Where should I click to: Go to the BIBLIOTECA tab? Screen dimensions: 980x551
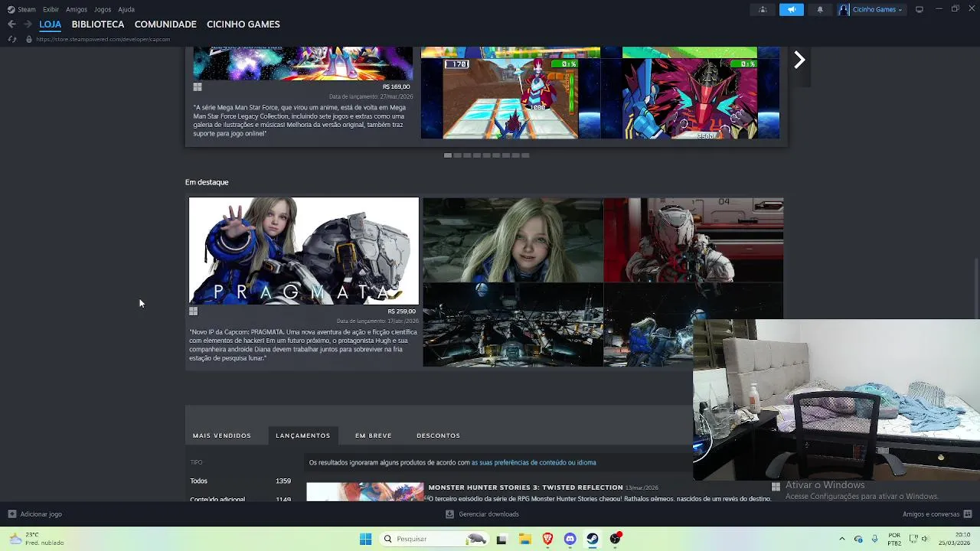point(98,24)
